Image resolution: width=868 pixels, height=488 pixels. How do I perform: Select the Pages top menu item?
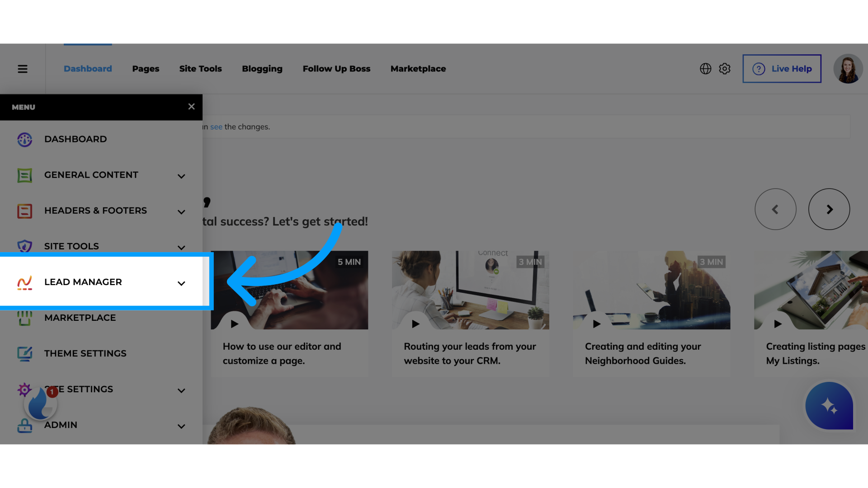146,69
